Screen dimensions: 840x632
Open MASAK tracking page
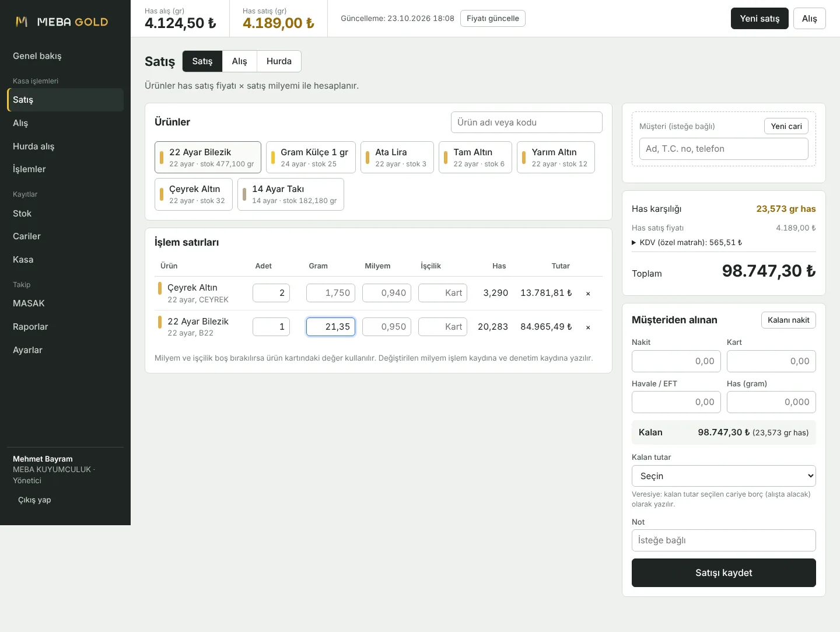point(65,303)
